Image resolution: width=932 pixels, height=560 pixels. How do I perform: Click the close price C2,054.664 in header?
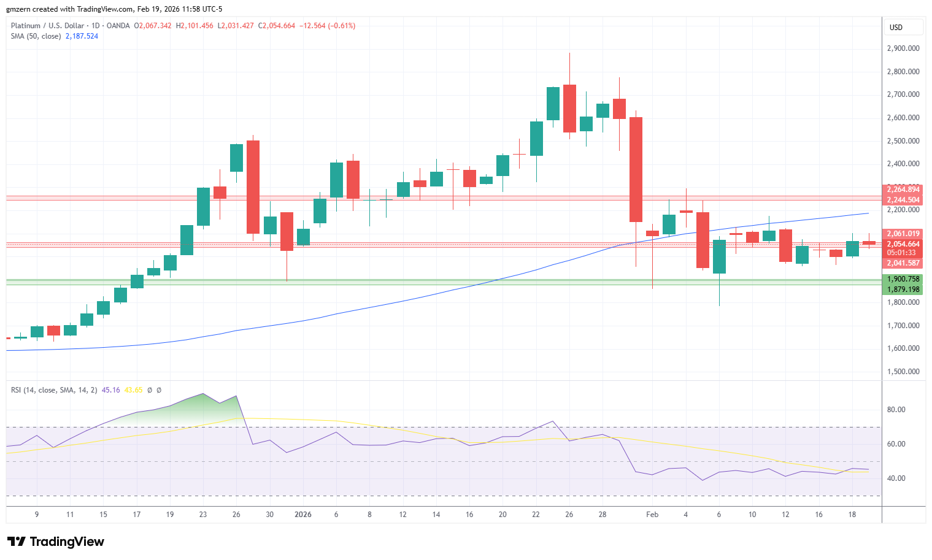(x=277, y=26)
